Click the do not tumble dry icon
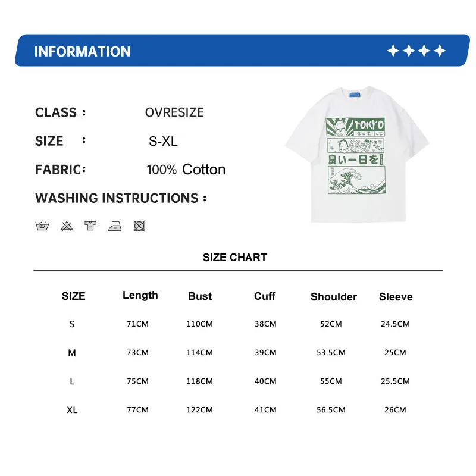 tap(139, 226)
